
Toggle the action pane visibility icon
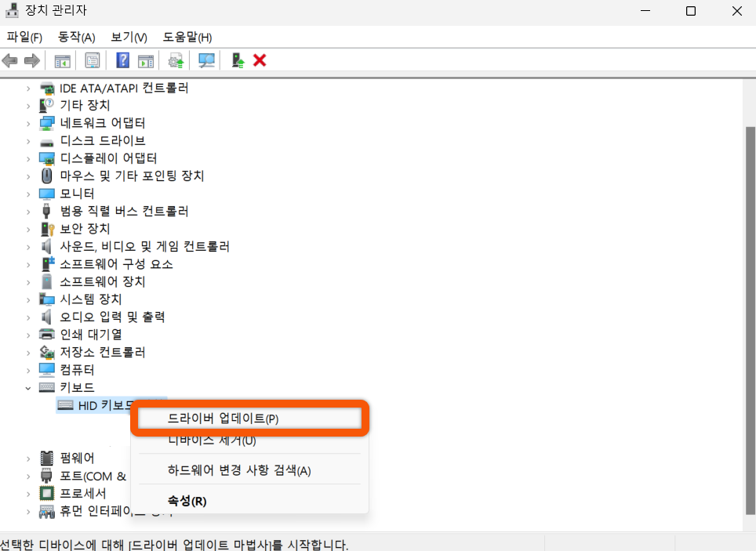point(146,60)
